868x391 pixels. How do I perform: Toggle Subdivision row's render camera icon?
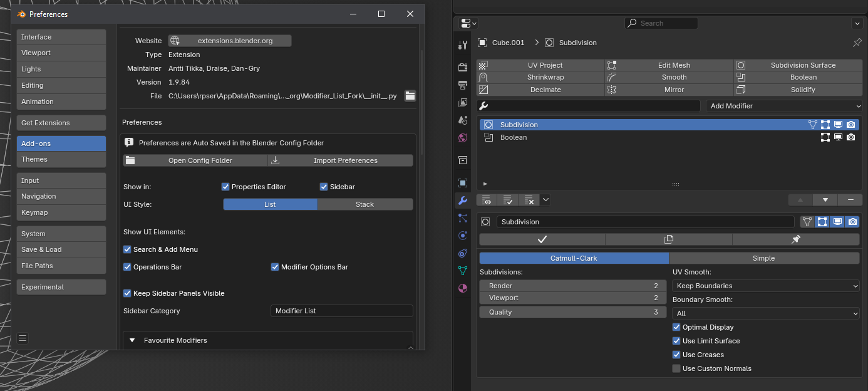[850, 125]
